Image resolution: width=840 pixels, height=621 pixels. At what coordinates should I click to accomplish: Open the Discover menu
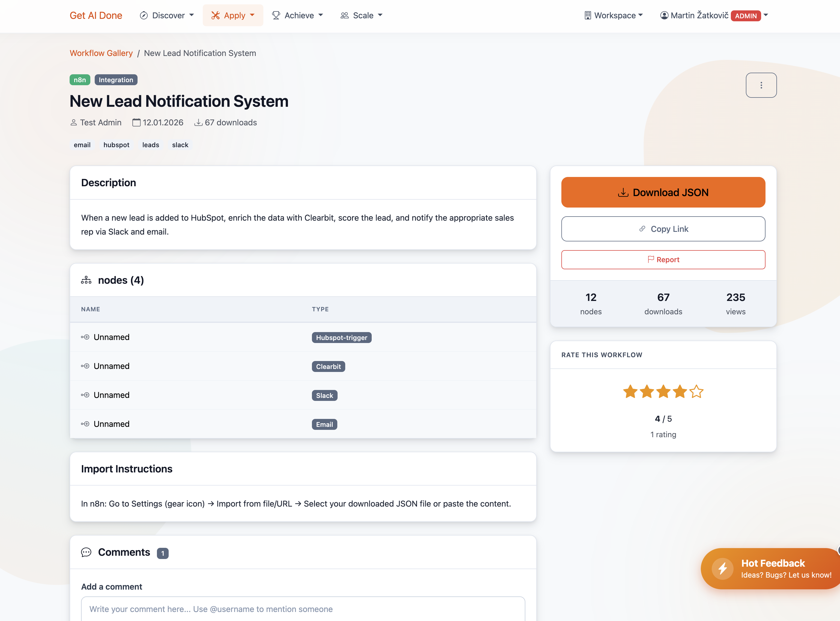[x=167, y=15]
